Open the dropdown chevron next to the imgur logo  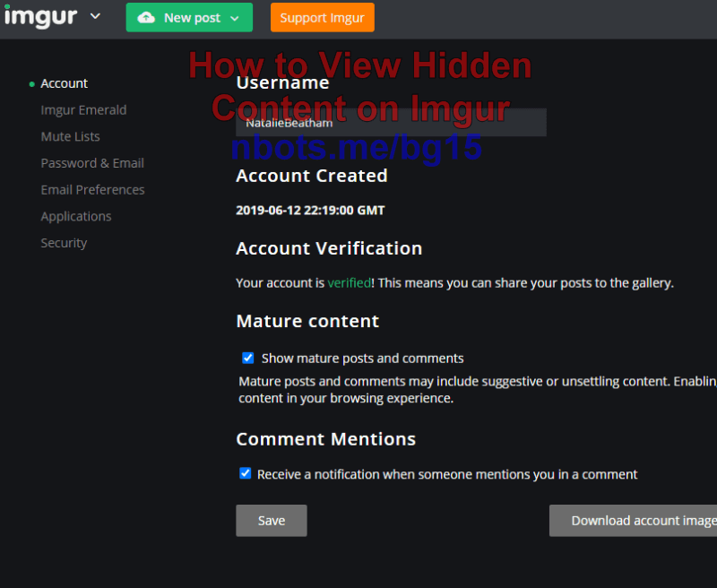(94, 16)
